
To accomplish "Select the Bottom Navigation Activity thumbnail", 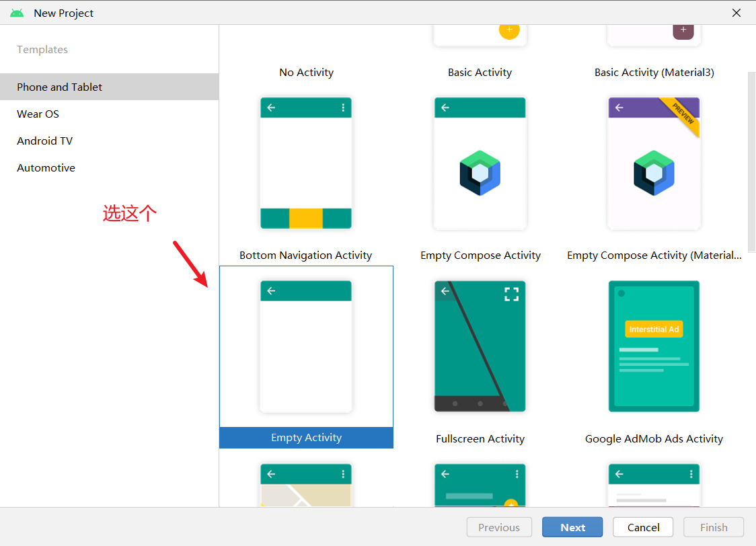I will pyautogui.click(x=305, y=163).
